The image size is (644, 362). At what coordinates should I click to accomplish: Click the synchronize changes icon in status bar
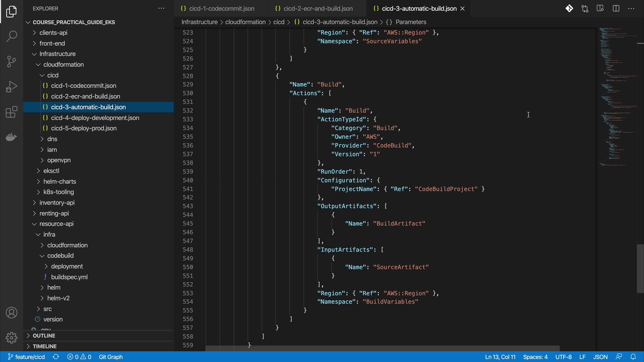click(x=56, y=357)
